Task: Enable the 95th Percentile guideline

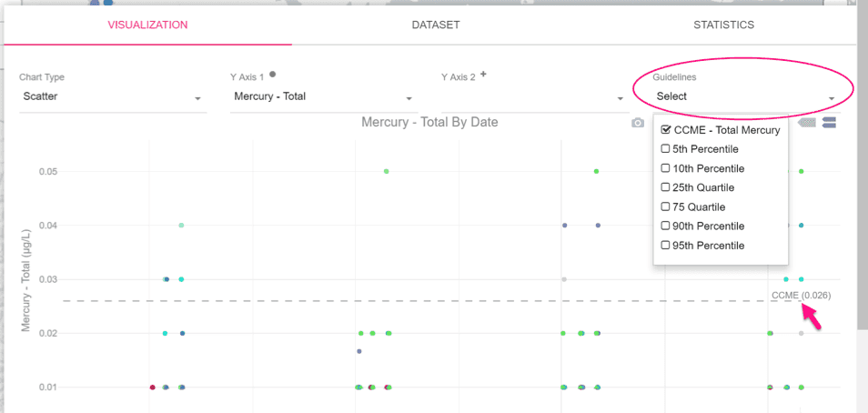Action: pos(665,246)
